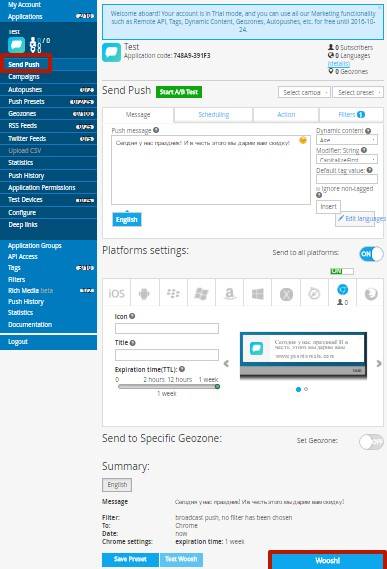Select the Android platform icon
Screen dimensions: 387x569
pos(144,293)
